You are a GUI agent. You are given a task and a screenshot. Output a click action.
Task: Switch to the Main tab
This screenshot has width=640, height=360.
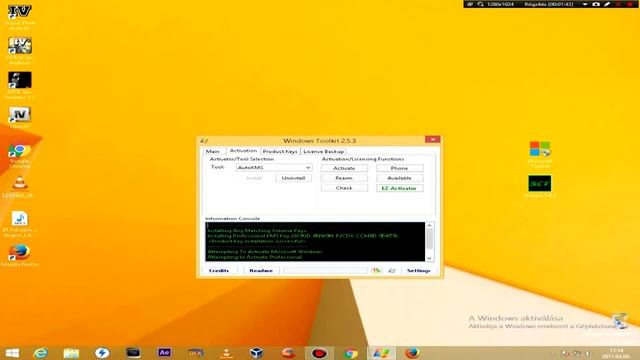click(213, 151)
